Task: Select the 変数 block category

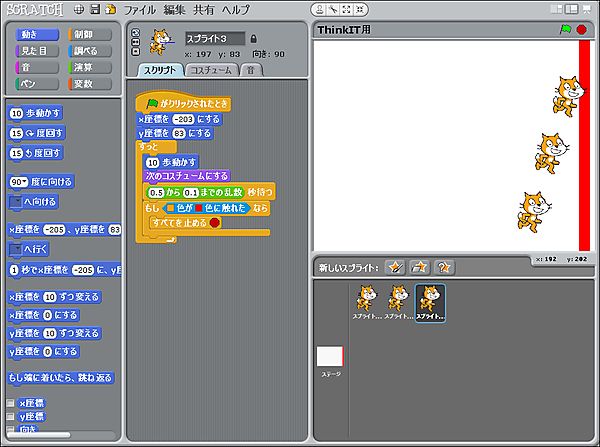Action: pos(90,84)
